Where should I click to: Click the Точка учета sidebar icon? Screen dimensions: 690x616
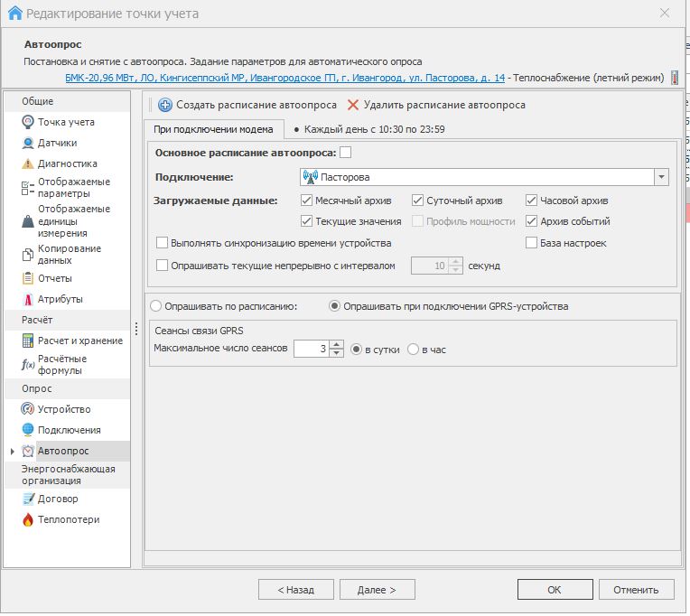[x=28, y=122]
